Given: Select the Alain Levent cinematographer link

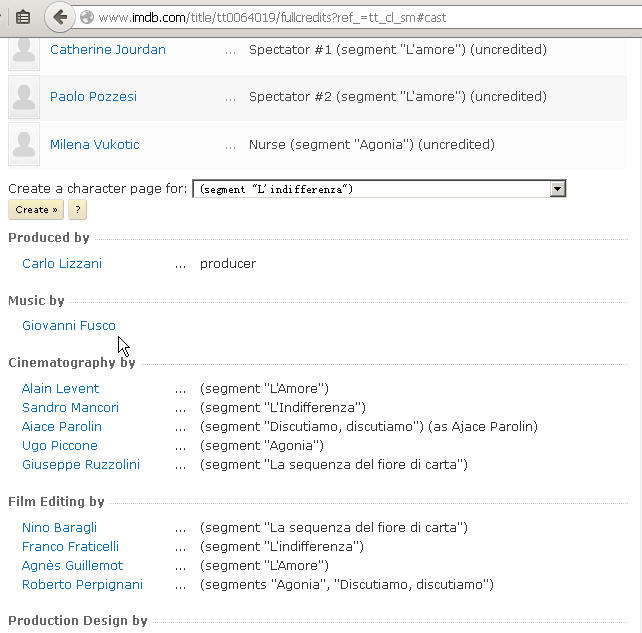Looking at the screenshot, I should tap(60, 388).
